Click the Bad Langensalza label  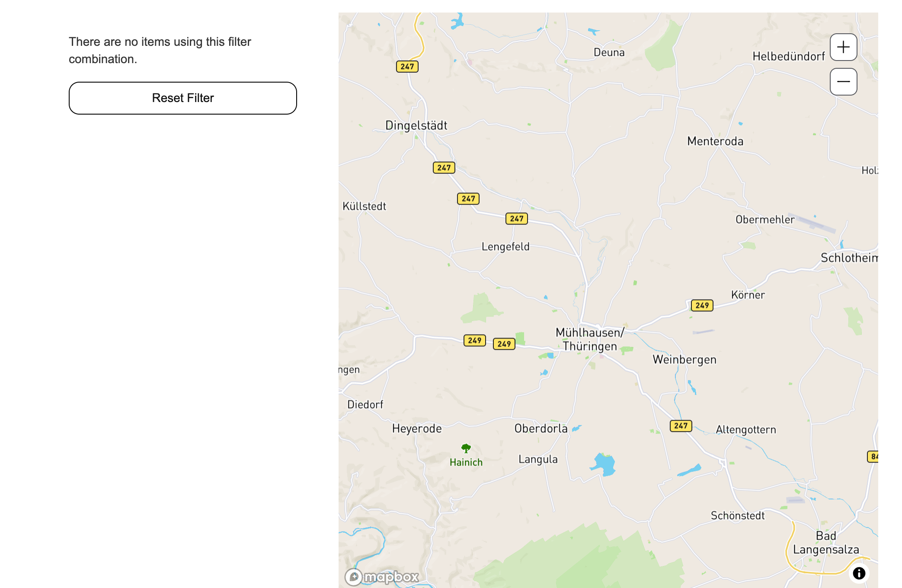[x=826, y=543]
